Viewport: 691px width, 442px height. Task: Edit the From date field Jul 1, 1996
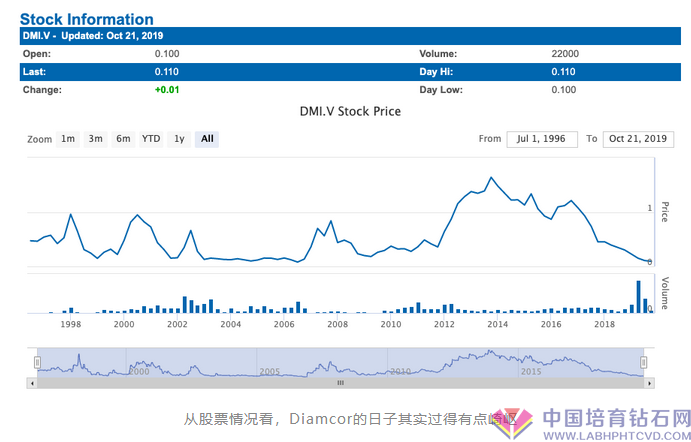(542, 139)
